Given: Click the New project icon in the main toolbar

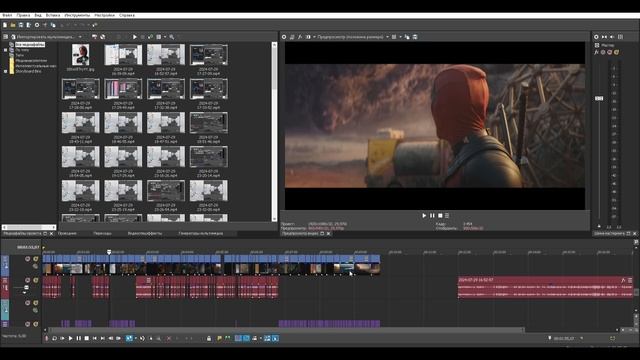Looking at the screenshot, I should point(5,25).
